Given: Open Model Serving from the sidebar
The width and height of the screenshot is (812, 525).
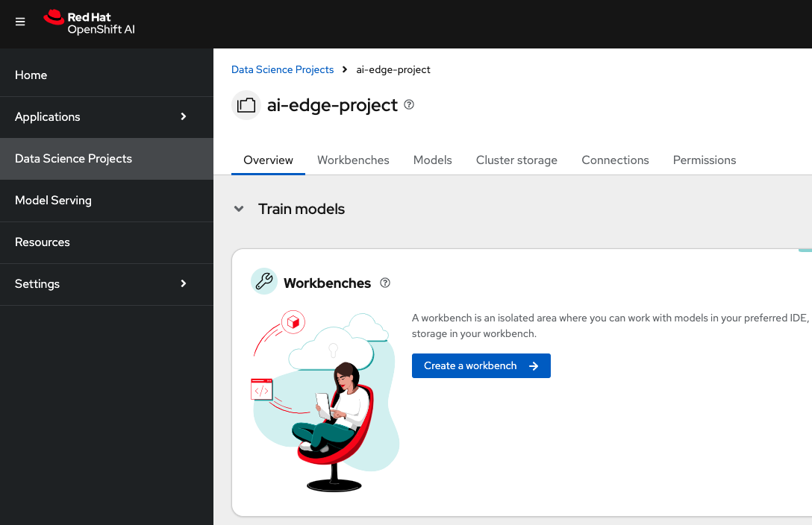Looking at the screenshot, I should [x=53, y=201].
